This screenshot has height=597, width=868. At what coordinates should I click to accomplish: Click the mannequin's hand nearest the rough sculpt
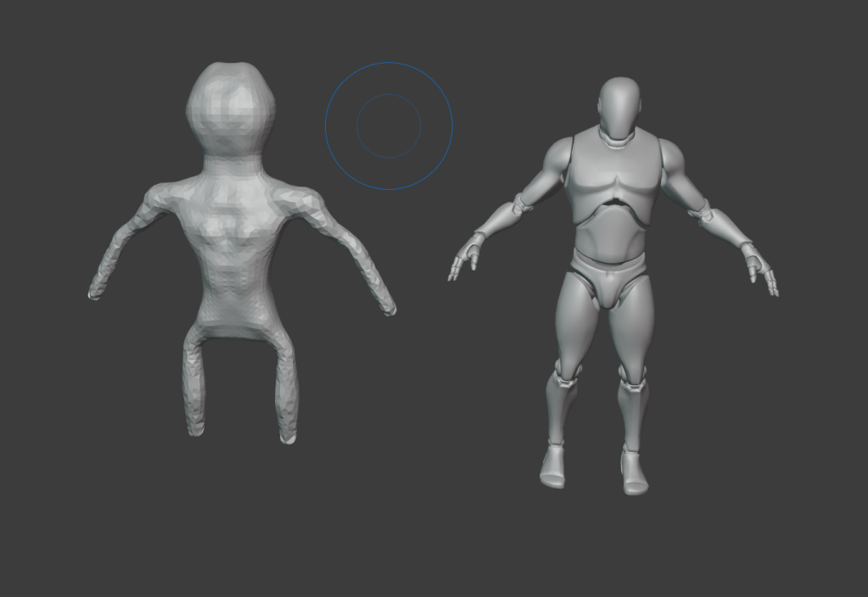click(465, 259)
